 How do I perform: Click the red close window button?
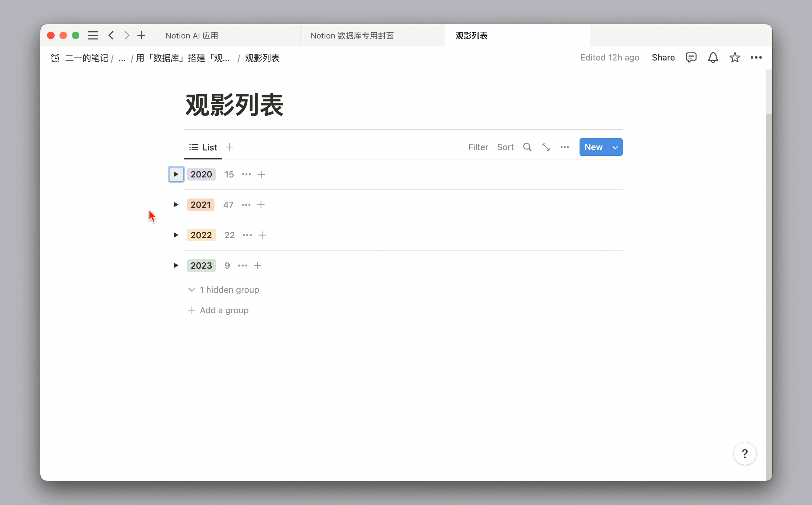click(51, 35)
